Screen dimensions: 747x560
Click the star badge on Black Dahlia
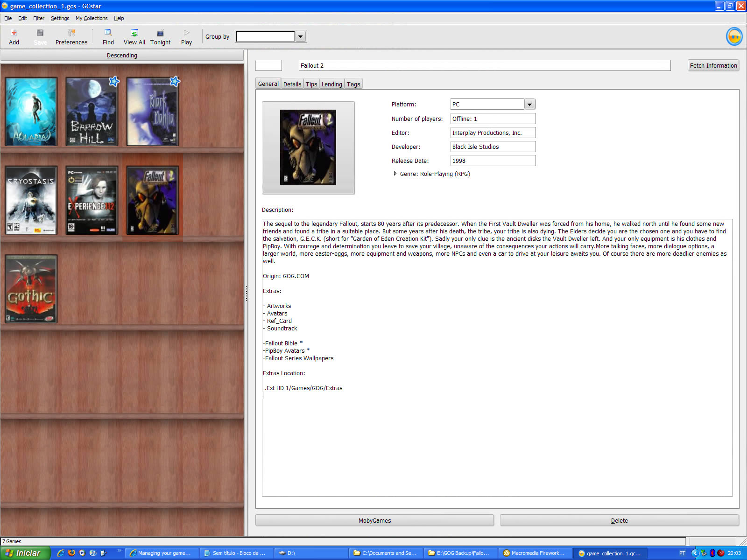[x=175, y=81]
